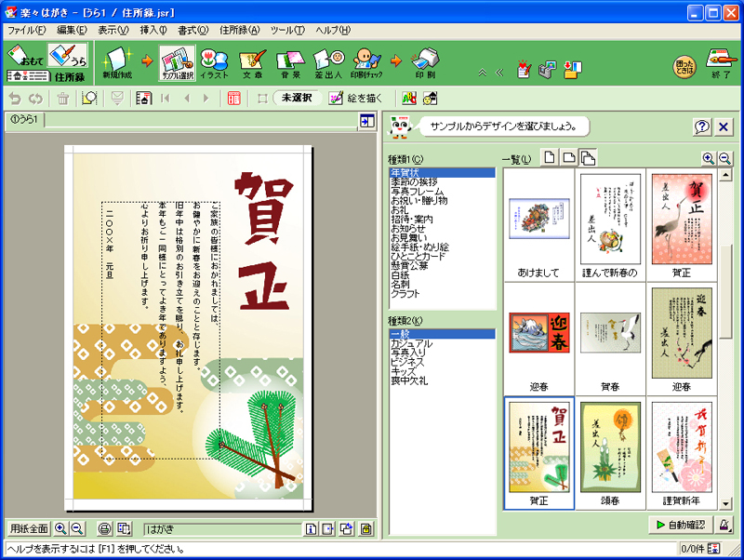Select 喪中欠礼 in the 種類2 list
Screen dimensions: 744x560
click(409, 381)
